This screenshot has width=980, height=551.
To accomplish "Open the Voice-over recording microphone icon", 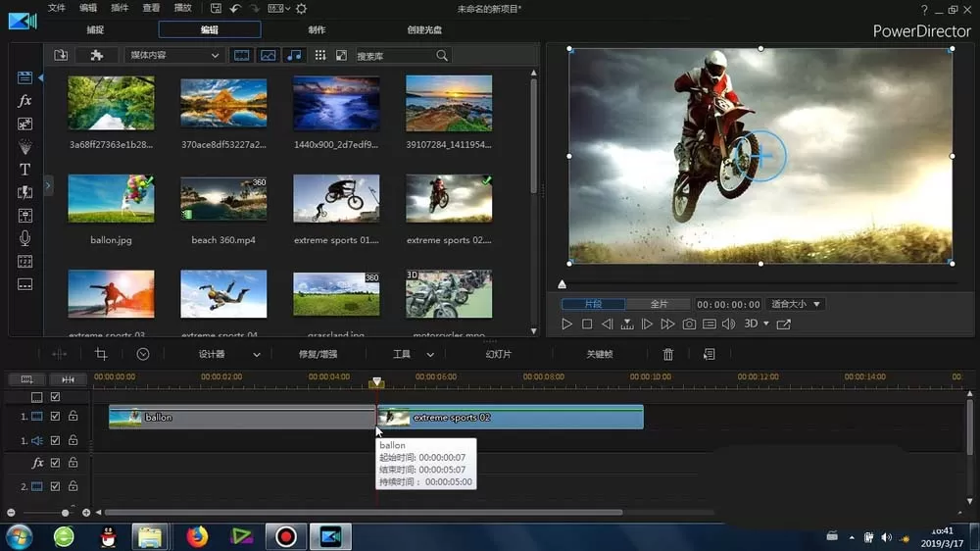I will point(24,238).
